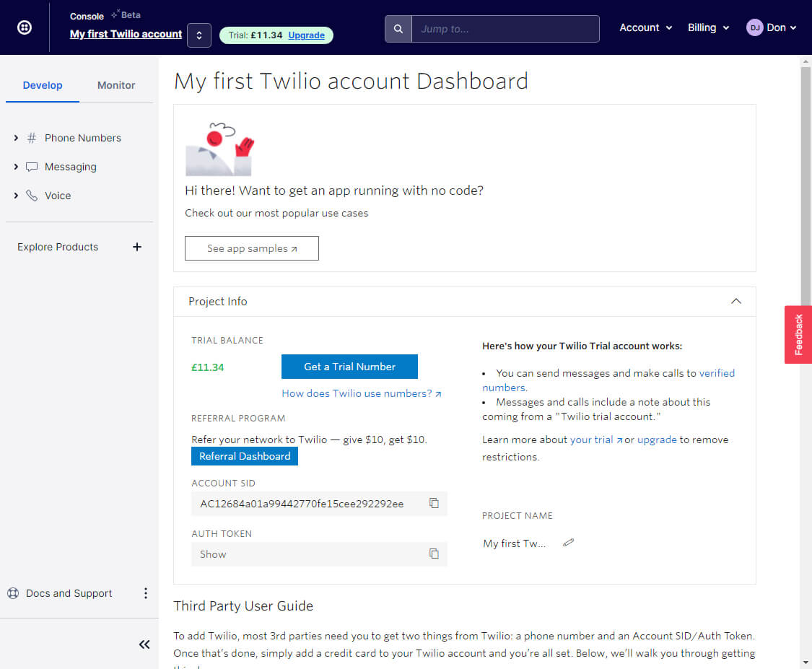
Task: Collapse sidebar with double-chevron icon
Action: click(144, 644)
